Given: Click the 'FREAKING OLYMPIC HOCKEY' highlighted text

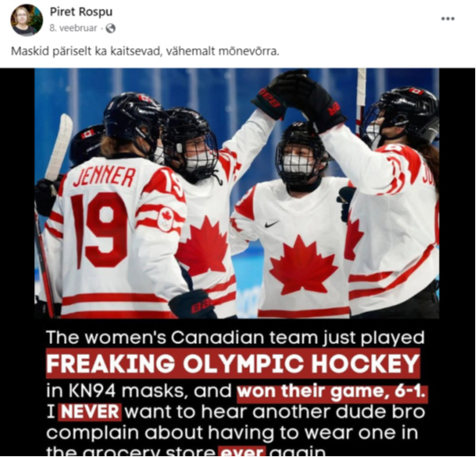Looking at the screenshot, I should click(x=232, y=364).
